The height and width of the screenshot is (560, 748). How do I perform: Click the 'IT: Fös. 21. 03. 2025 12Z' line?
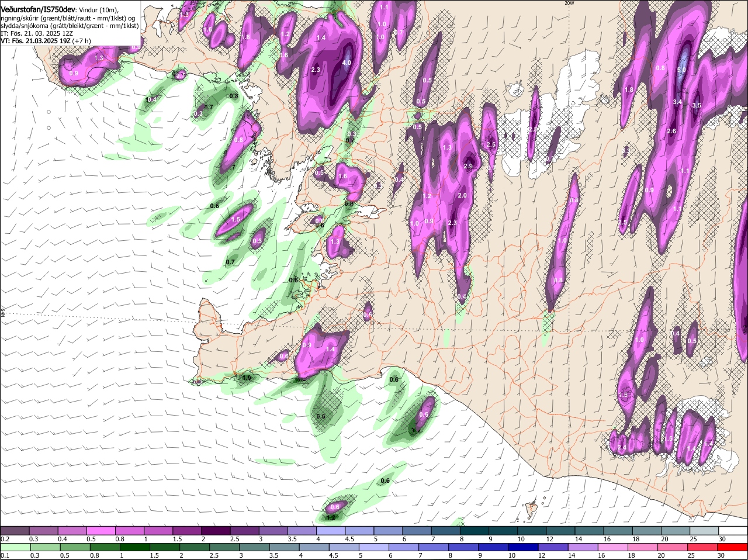click(x=37, y=33)
